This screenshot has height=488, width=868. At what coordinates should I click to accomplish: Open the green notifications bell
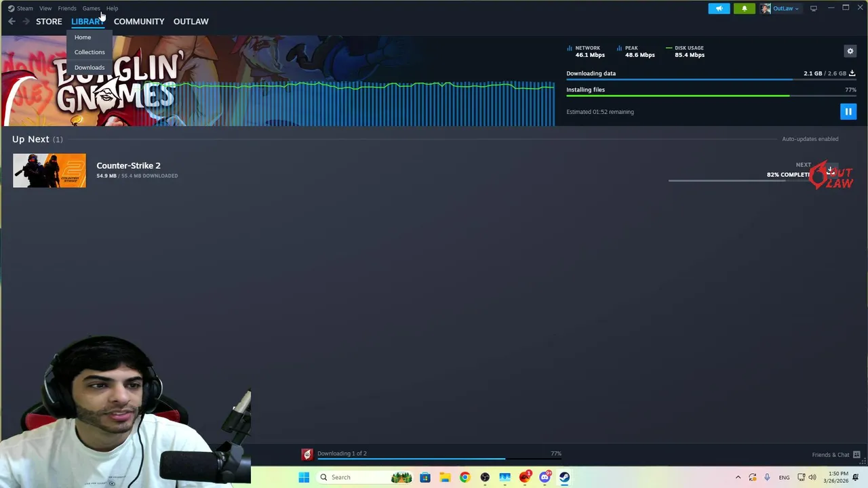(744, 8)
